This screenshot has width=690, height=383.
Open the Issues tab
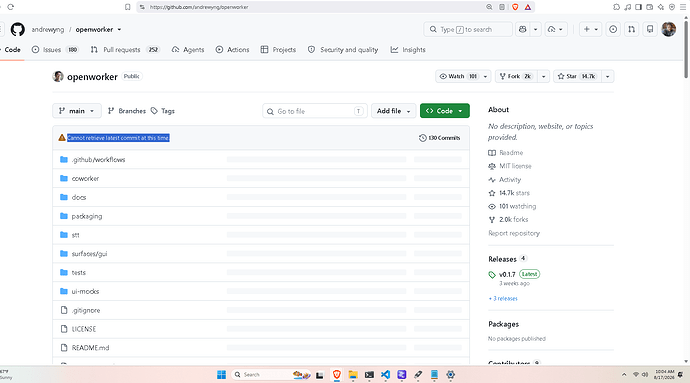[x=55, y=50]
